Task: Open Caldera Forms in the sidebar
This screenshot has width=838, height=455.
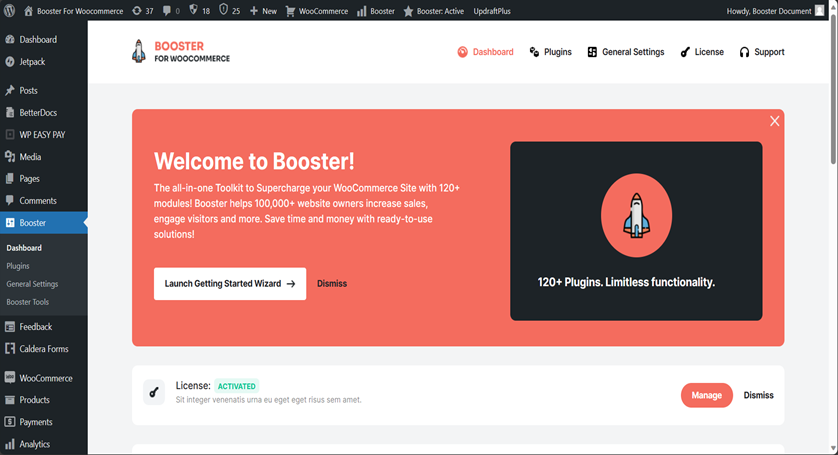Action: (x=44, y=349)
